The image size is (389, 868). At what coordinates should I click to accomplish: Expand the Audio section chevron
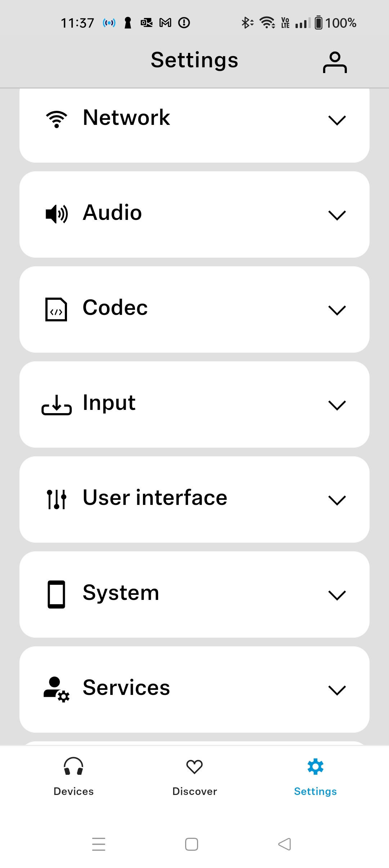pos(337,215)
